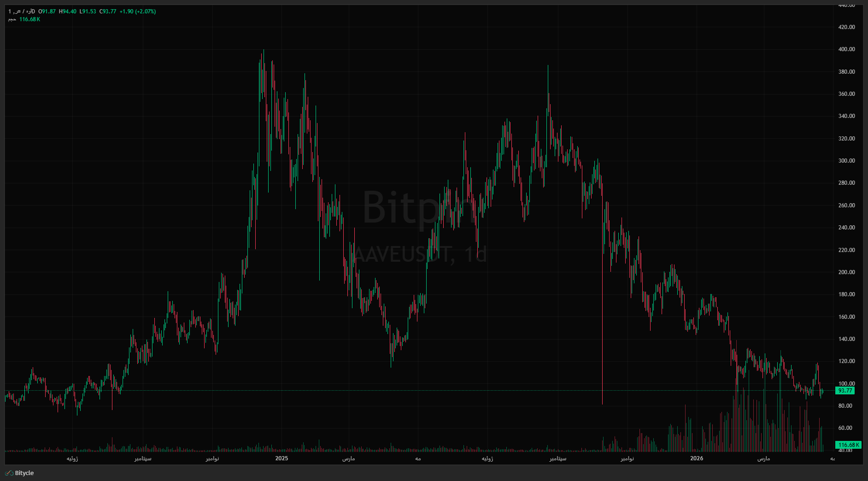This screenshot has height=481, width=868.
Task: Click the 400.00 level on price axis
Action: tap(846, 49)
